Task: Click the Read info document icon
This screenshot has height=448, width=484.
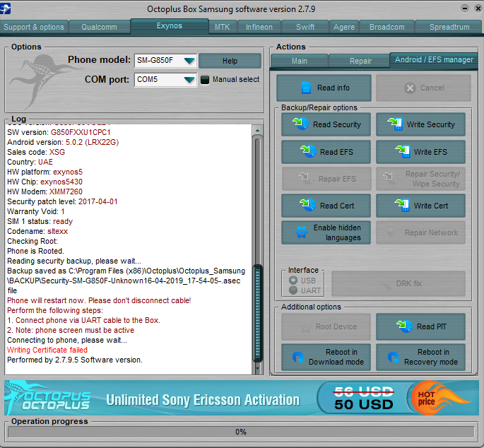Action: click(x=306, y=88)
